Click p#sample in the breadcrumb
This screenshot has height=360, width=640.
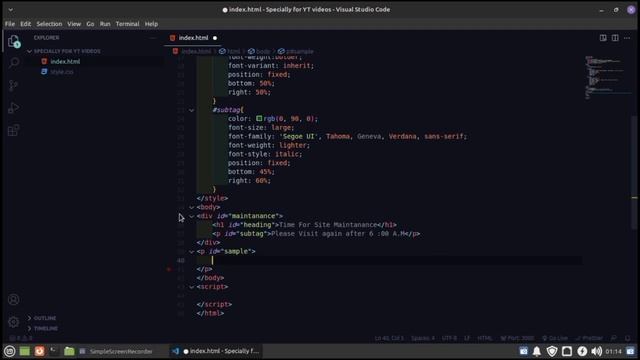tap(300, 51)
